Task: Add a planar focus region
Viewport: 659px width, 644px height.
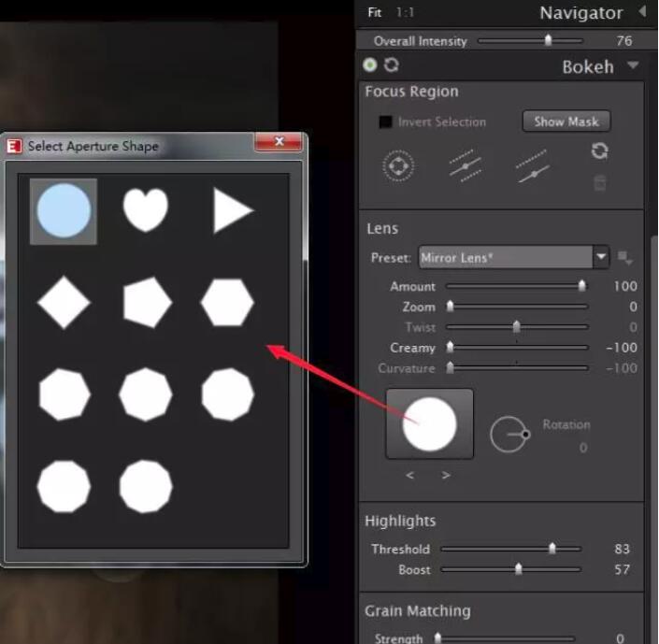Action: coord(466,166)
